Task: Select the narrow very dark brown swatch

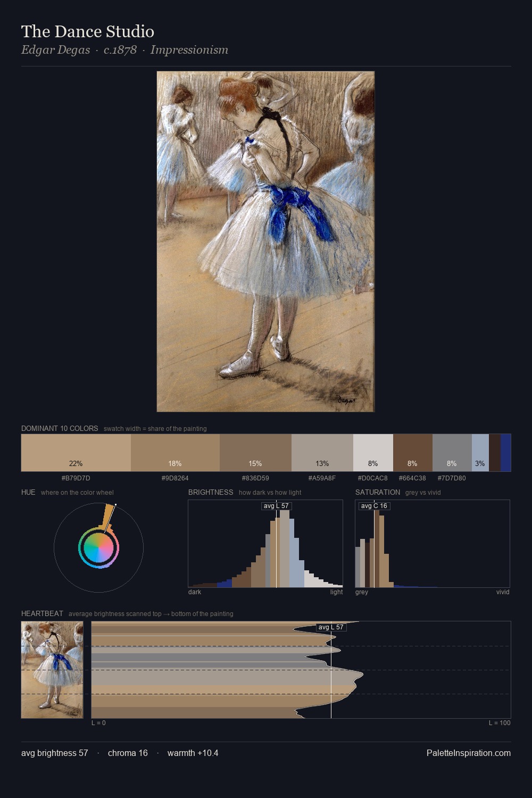Action: [x=495, y=453]
